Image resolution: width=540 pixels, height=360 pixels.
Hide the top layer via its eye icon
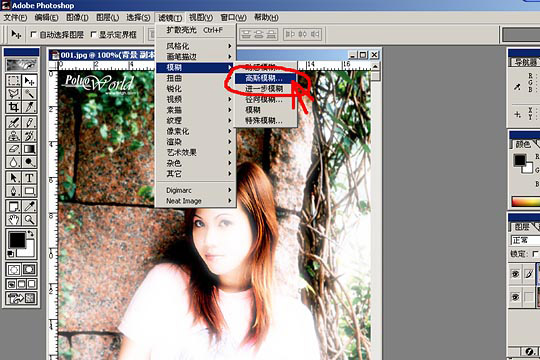pos(515,274)
